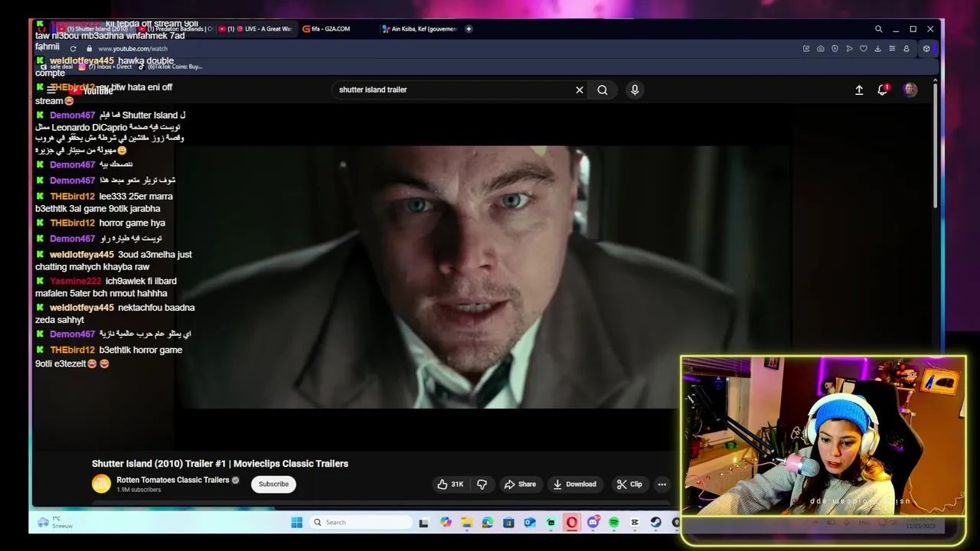Click the Download button under the video
The image size is (980, 551).
tap(574, 484)
